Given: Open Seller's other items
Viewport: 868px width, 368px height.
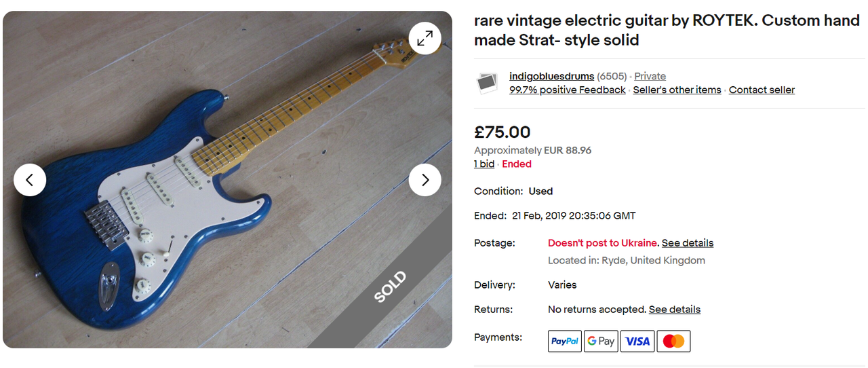Looking at the screenshot, I should [x=677, y=90].
